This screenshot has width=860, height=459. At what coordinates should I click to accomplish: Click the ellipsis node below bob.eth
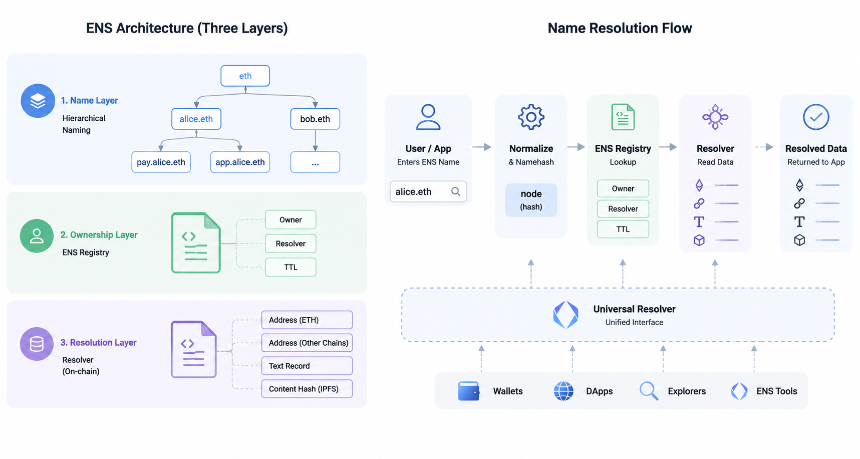coord(315,162)
